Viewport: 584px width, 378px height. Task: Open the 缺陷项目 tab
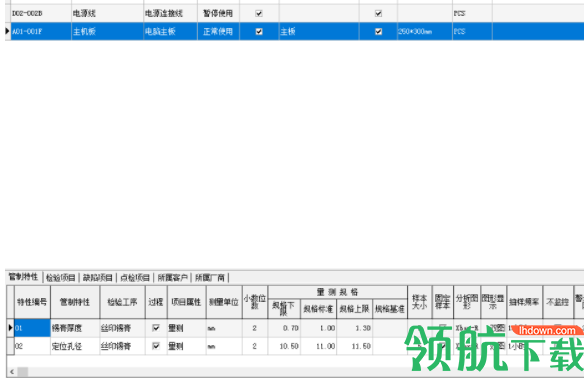point(98,277)
